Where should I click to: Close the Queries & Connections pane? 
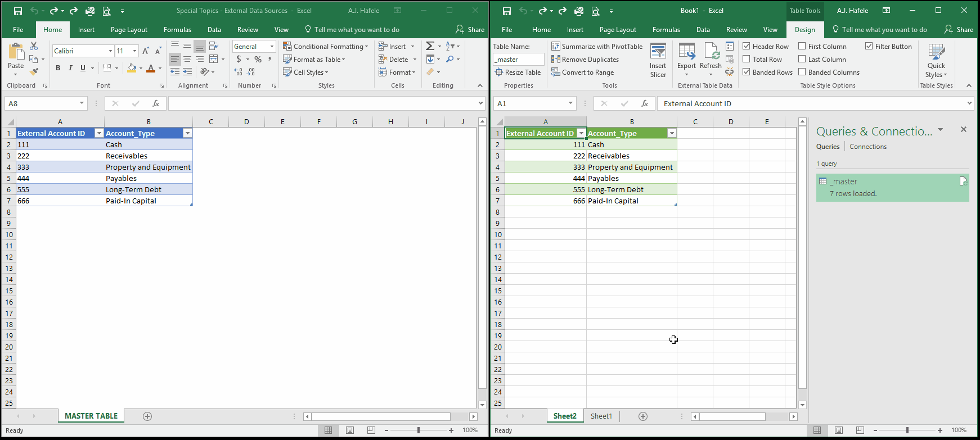[x=964, y=129]
